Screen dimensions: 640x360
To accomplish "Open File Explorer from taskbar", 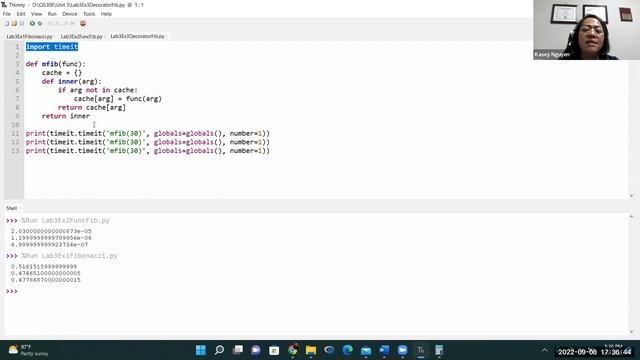I will pyautogui.click(x=311, y=350).
